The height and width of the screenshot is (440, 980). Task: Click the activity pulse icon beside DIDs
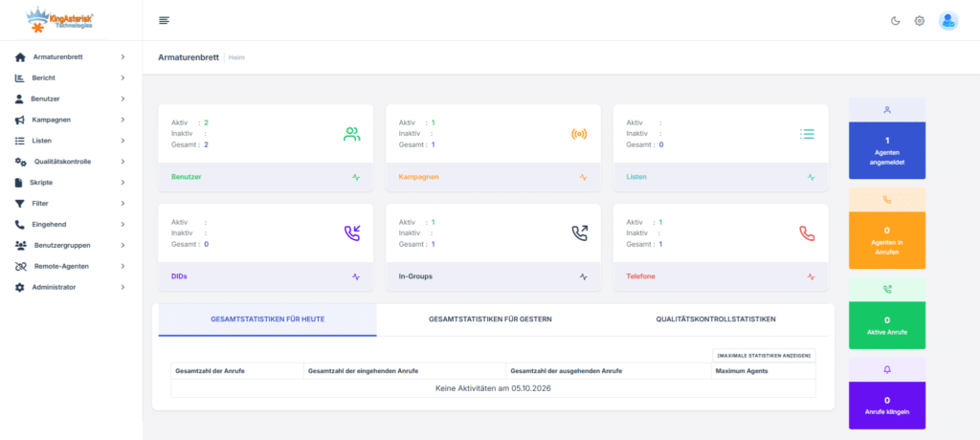point(356,276)
